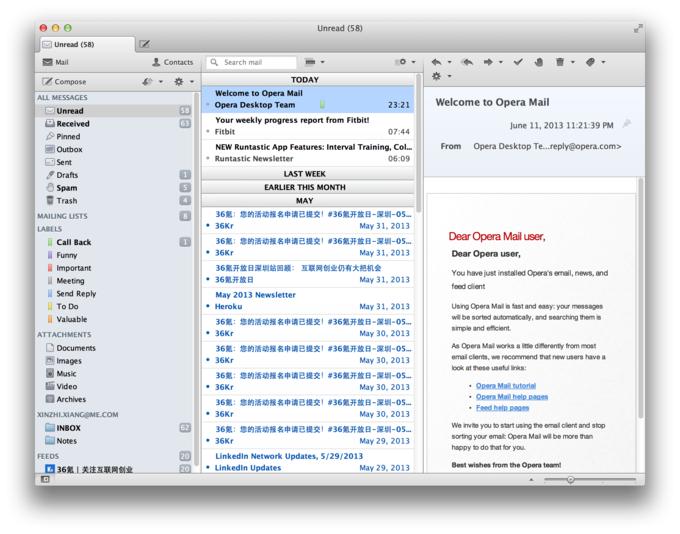Mark message as read with checkmark icon

[518, 62]
